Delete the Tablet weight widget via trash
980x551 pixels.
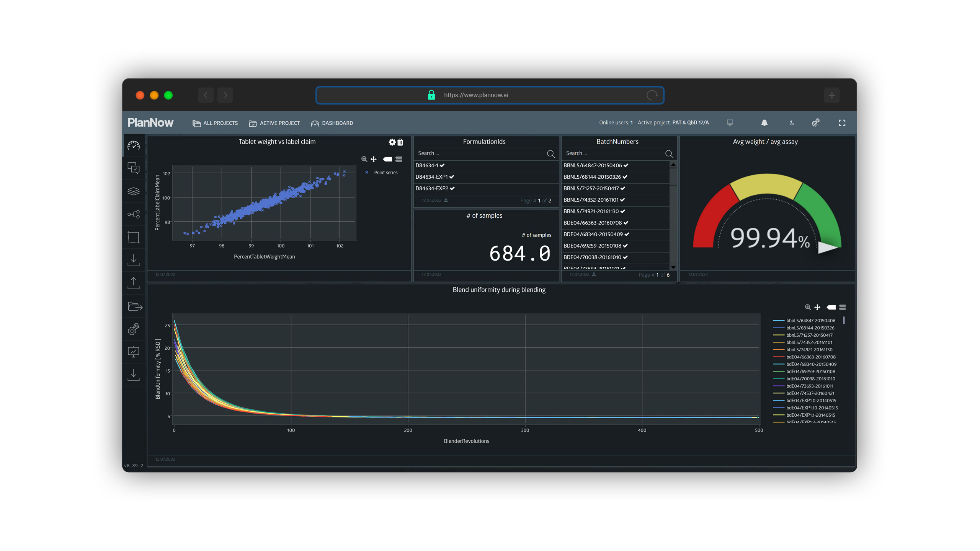pos(400,142)
